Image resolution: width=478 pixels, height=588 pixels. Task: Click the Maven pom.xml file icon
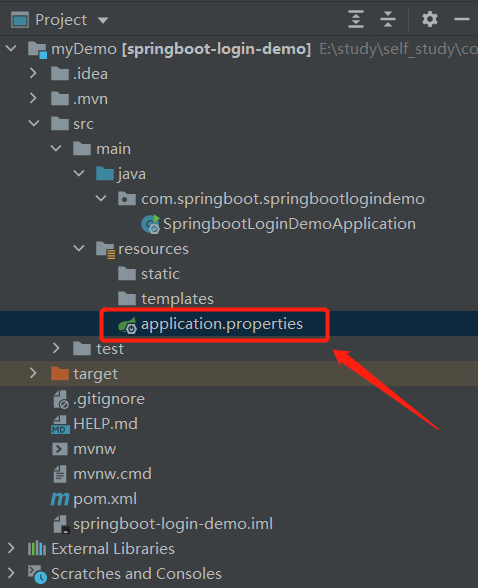click(60, 499)
